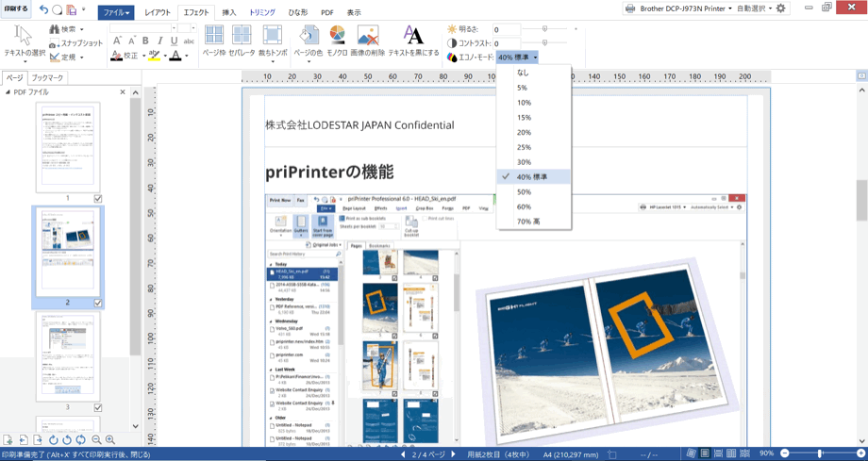Image resolution: width=868 pixels, height=461 pixels.
Task: Click the 校正 redaction tool
Action: [125, 56]
